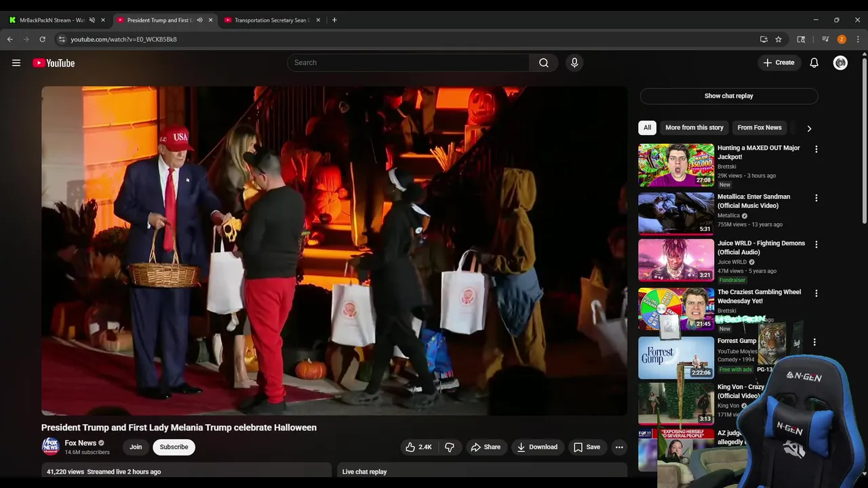Screen dimensions: 868x488
Task: Switch to Transportation Secretary Sean tab
Action: click(271, 20)
